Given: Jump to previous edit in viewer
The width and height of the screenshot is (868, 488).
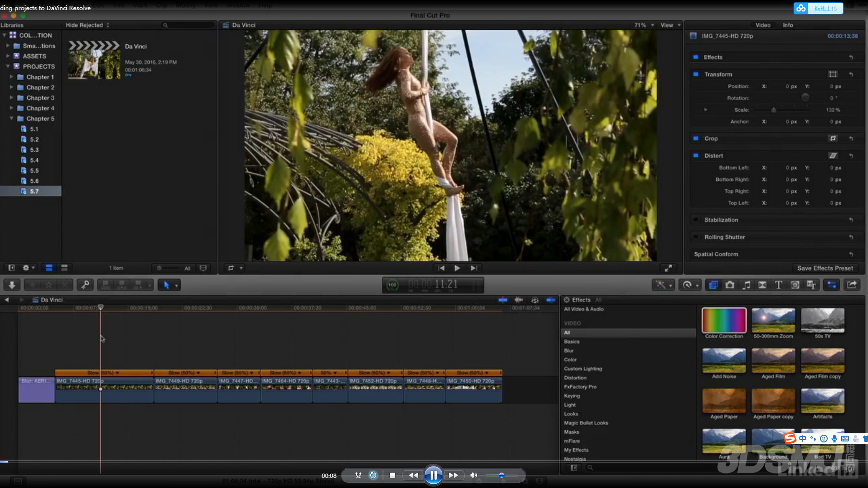Looking at the screenshot, I should (441, 268).
